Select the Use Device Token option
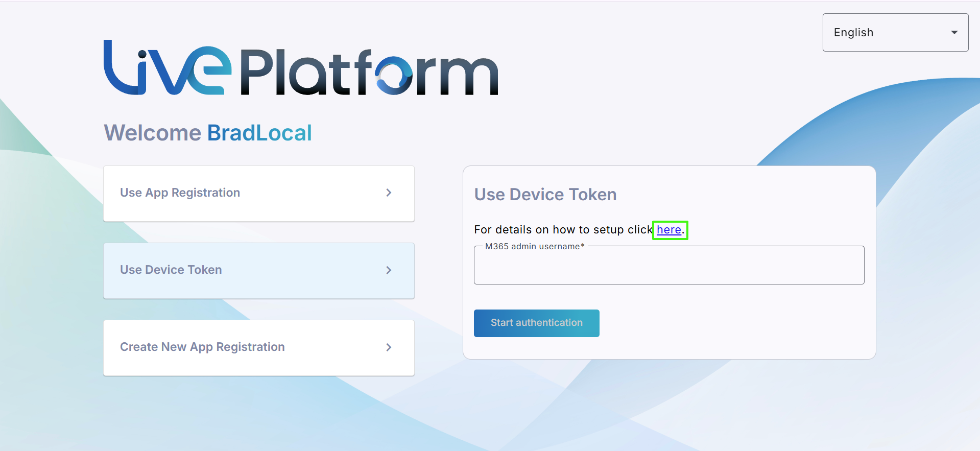This screenshot has width=980, height=451. (x=258, y=270)
